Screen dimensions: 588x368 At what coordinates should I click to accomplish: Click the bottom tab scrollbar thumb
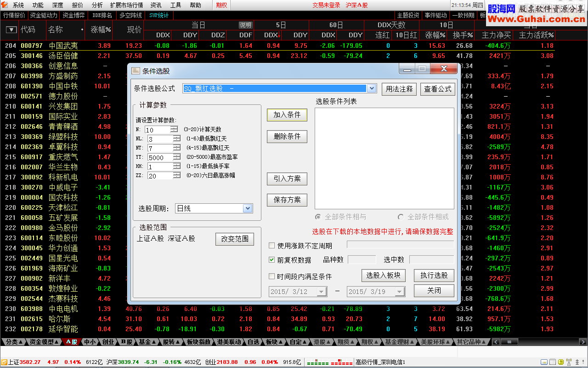[x=509, y=342]
